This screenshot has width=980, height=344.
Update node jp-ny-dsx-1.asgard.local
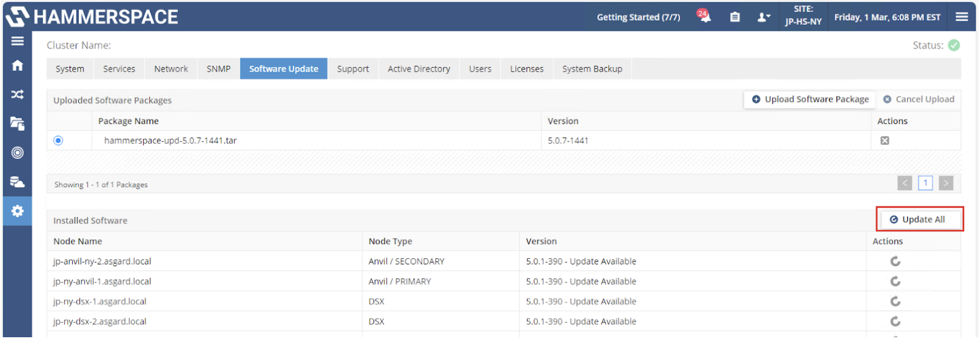click(x=896, y=301)
